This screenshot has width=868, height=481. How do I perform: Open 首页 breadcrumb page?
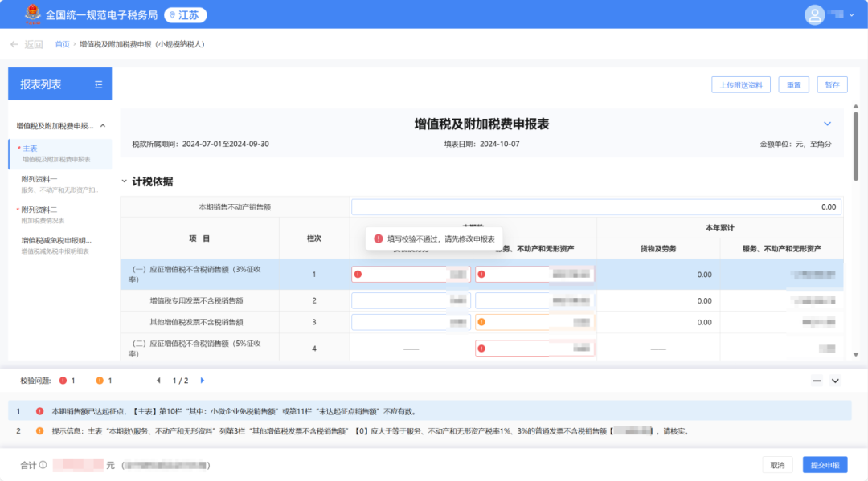coord(62,43)
